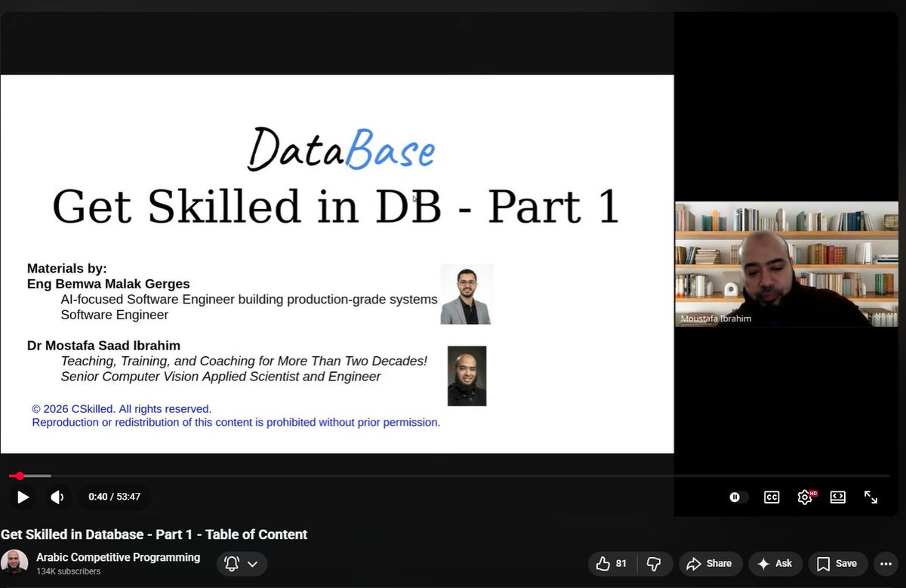906x588 pixels.
Task: Open the Ask AI button
Action: tap(775, 563)
